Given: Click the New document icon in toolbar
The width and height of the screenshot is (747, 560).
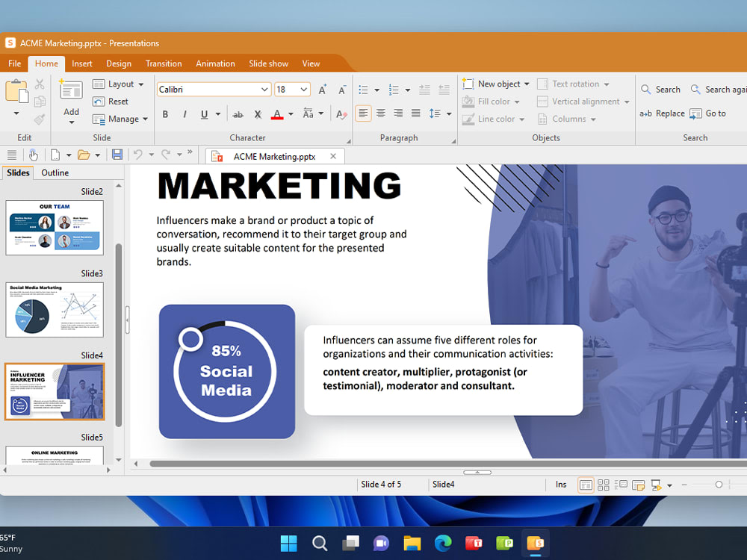Looking at the screenshot, I should [x=56, y=155].
